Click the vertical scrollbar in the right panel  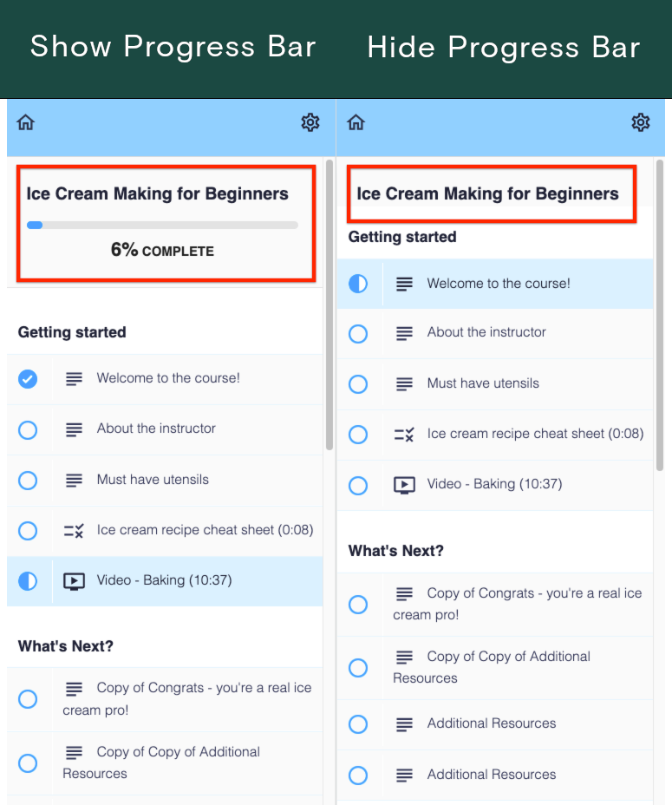tap(660, 315)
